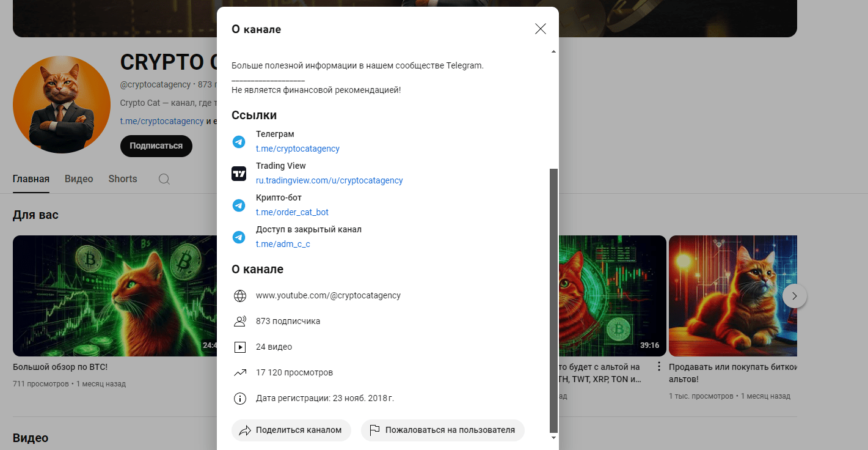868x450 pixels.
Task: Click dialog scrollbar down arrow
Action: [554, 438]
